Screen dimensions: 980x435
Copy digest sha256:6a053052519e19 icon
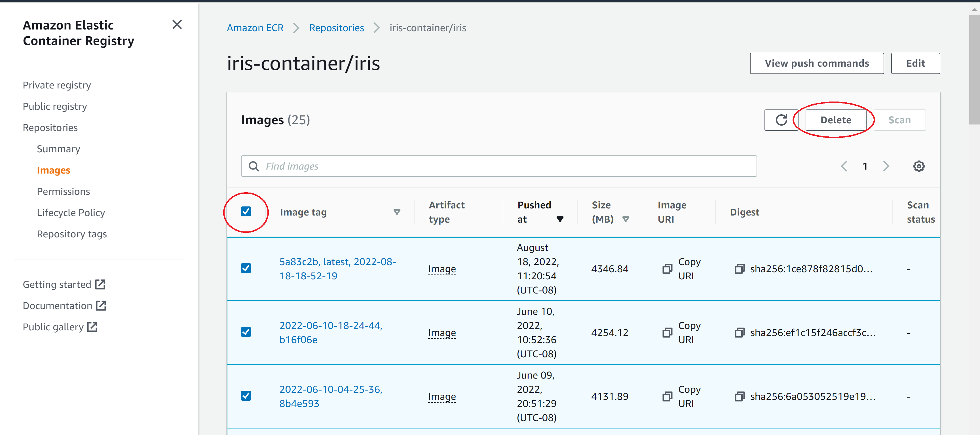click(739, 396)
